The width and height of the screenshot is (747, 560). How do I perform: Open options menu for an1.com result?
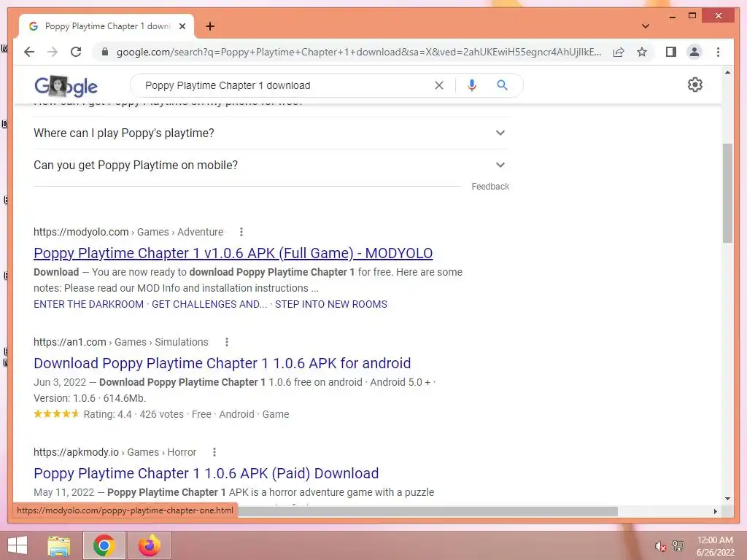[x=226, y=342]
